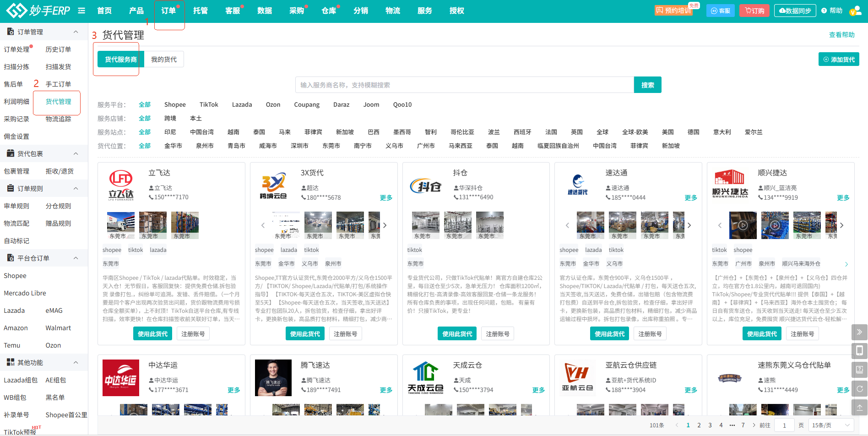The image size is (868, 436).
Task: Click the go-to page number input
Action: pyautogui.click(x=784, y=425)
